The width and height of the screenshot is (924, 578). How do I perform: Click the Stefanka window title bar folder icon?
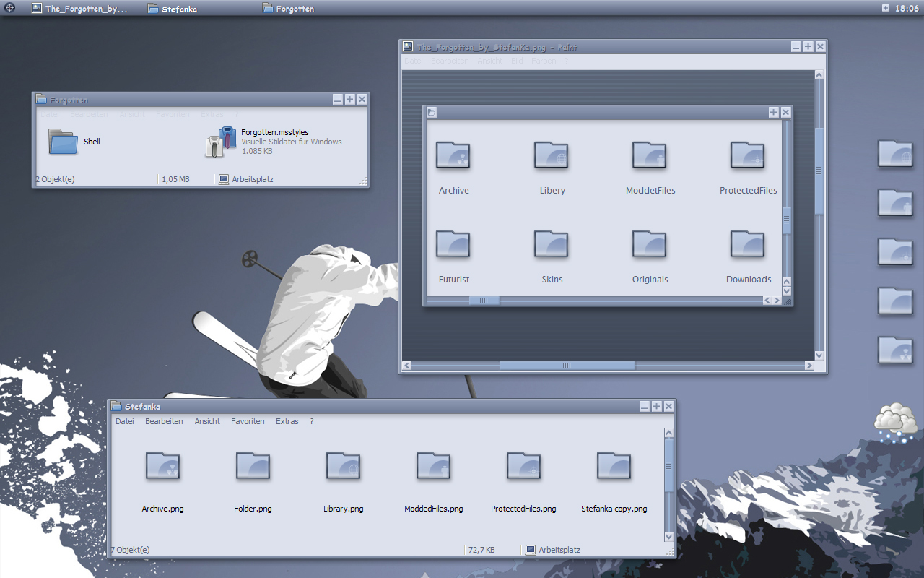(x=116, y=407)
